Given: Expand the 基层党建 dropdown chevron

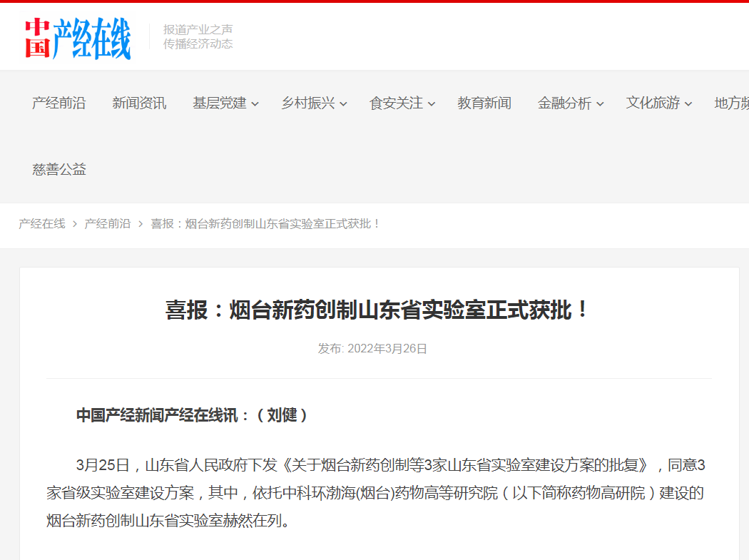Looking at the screenshot, I should [255, 104].
